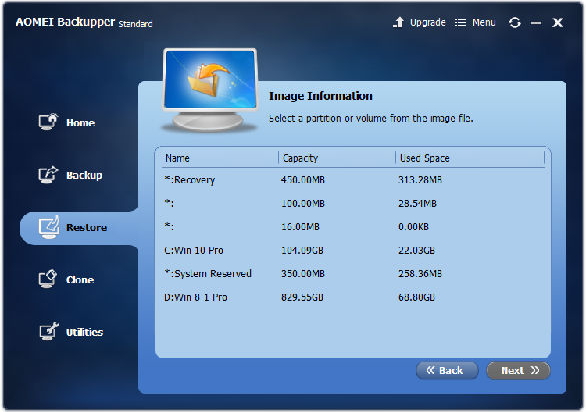Screen dimensions: 586x412
Task: Open the Home section icon
Action: [x=48, y=122]
